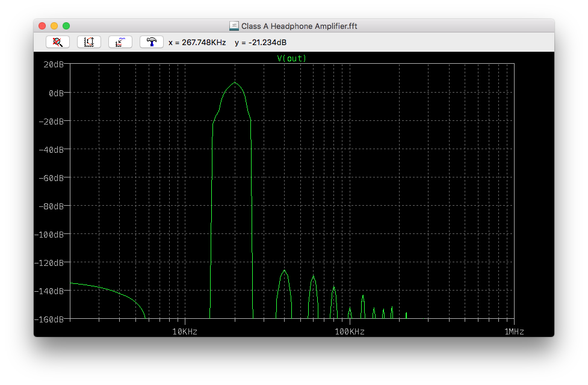Screen dimensions: 588x385
Task: Click the V(out) trace label
Action: (292, 58)
